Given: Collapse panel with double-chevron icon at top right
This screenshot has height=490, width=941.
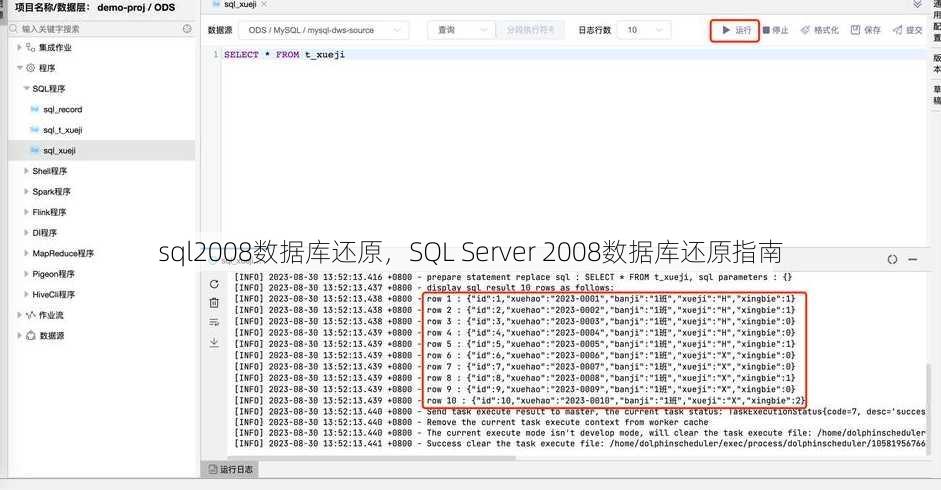Looking at the screenshot, I should [918, 4].
